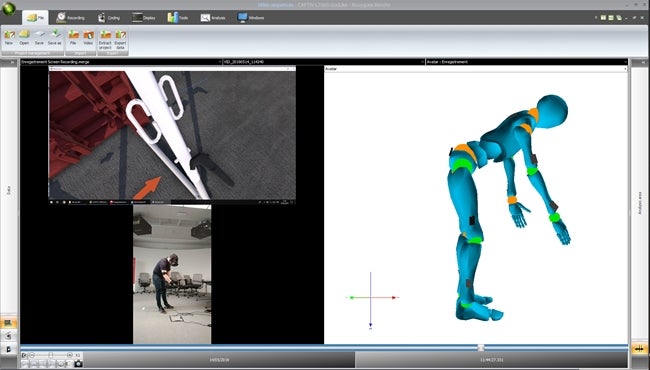Import video using the Video icon
The width and height of the screenshot is (650, 370).
pos(88,37)
